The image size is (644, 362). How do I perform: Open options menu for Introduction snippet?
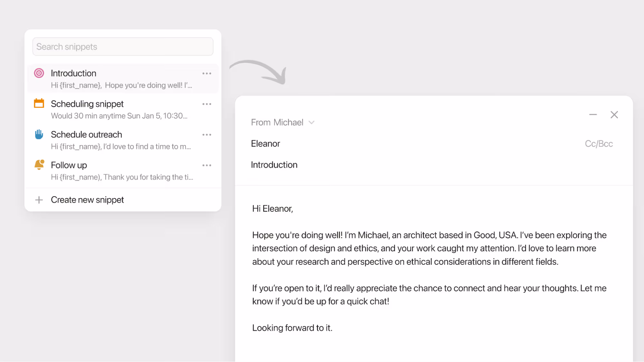pos(207,73)
